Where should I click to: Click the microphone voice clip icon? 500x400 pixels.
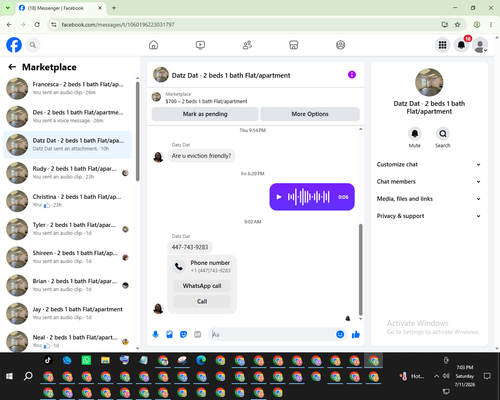click(x=155, y=334)
